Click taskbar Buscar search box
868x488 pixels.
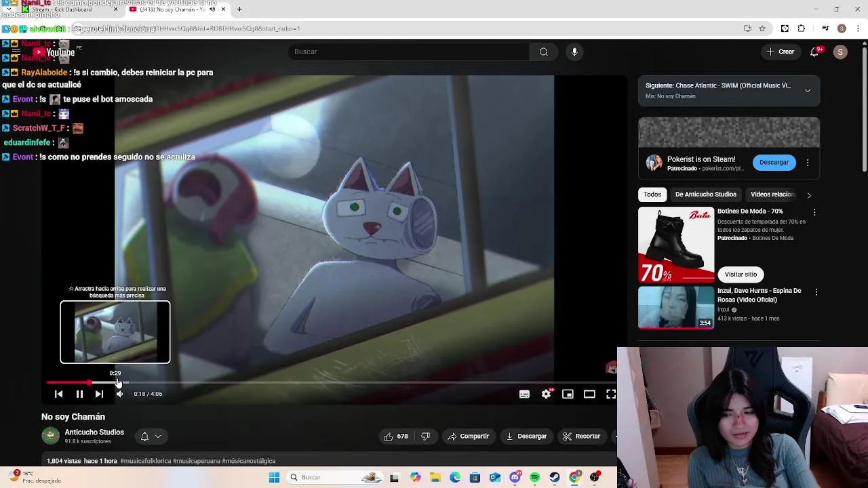tap(336, 478)
